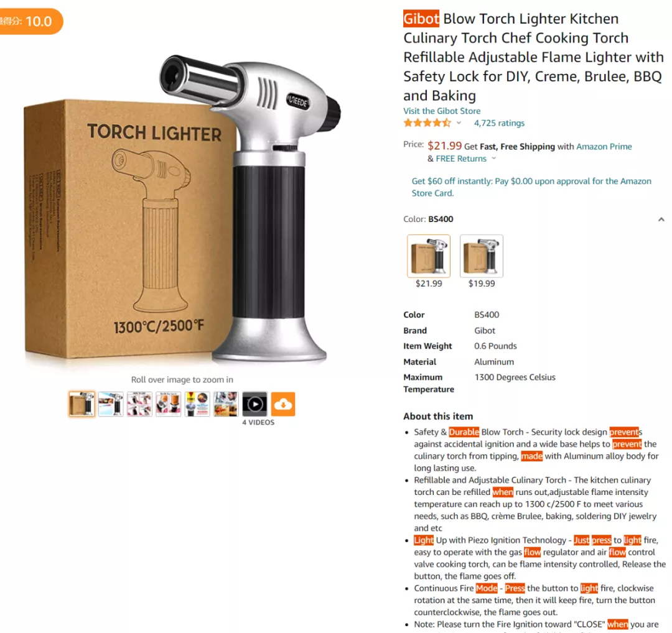Expand the FREE Returns chevron

tap(493, 159)
